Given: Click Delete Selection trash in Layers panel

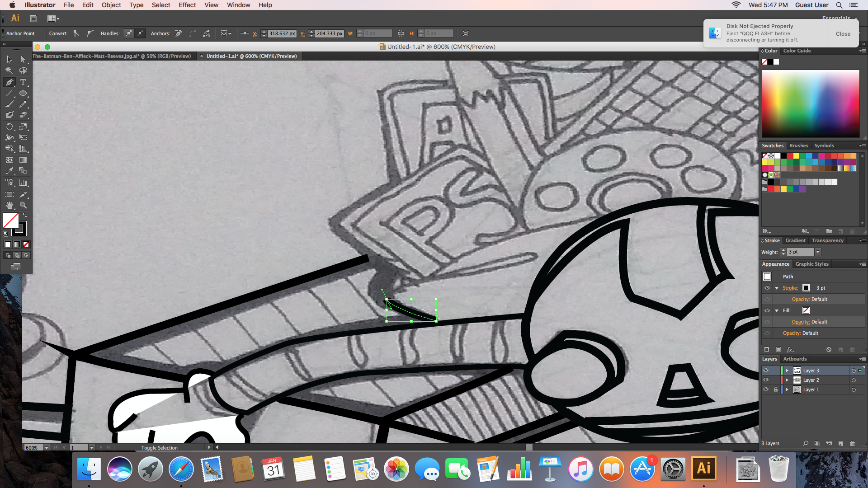Looking at the screenshot, I should click(852, 444).
